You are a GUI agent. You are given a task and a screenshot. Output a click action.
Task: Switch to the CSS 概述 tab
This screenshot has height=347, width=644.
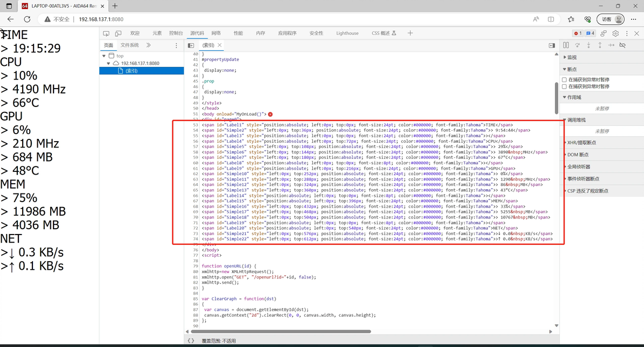pos(384,34)
